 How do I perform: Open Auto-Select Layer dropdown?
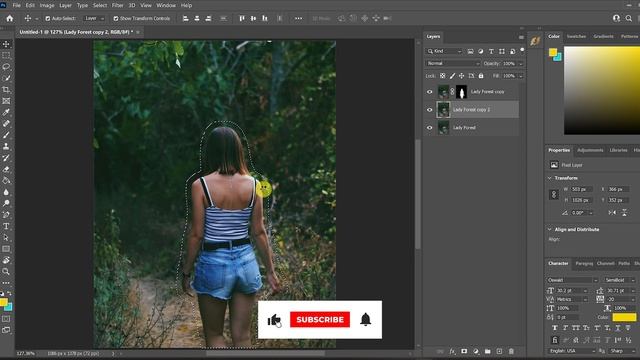pos(94,18)
